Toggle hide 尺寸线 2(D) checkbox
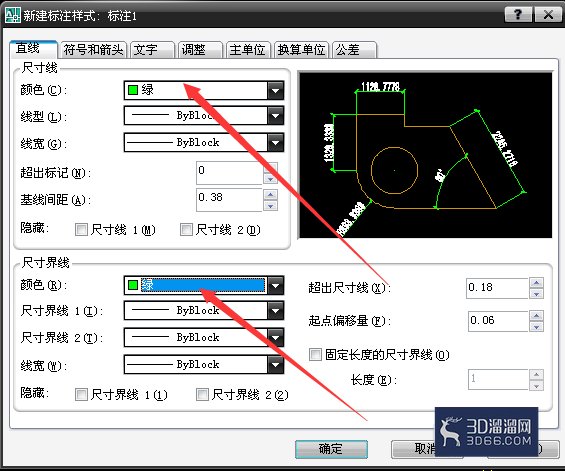 pyautogui.click(x=186, y=230)
